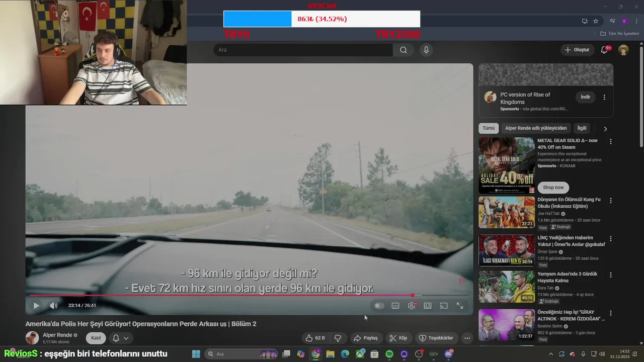The height and width of the screenshot is (362, 644).
Task: Open the Yamyam Adası'nda 3 Günlük title
Action: [568, 277]
